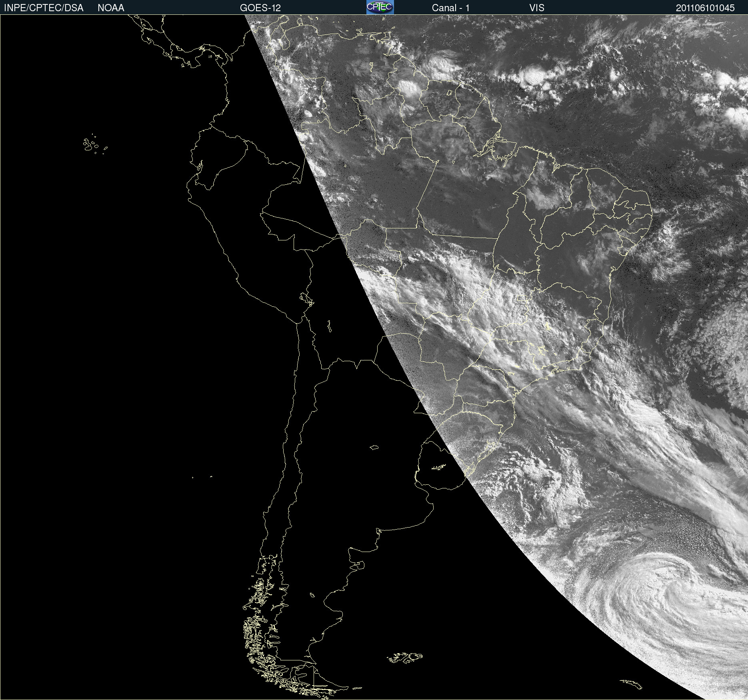The width and height of the screenshot is (748, 700).
Task: Click the Falkland Islands outline
Action: point(405,658)
